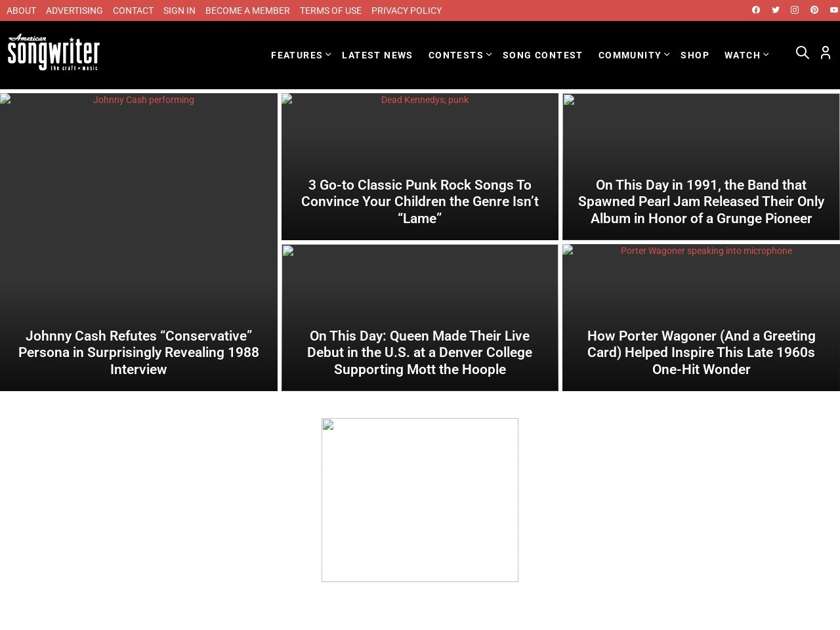Click the Sign In link

(179, 10)
